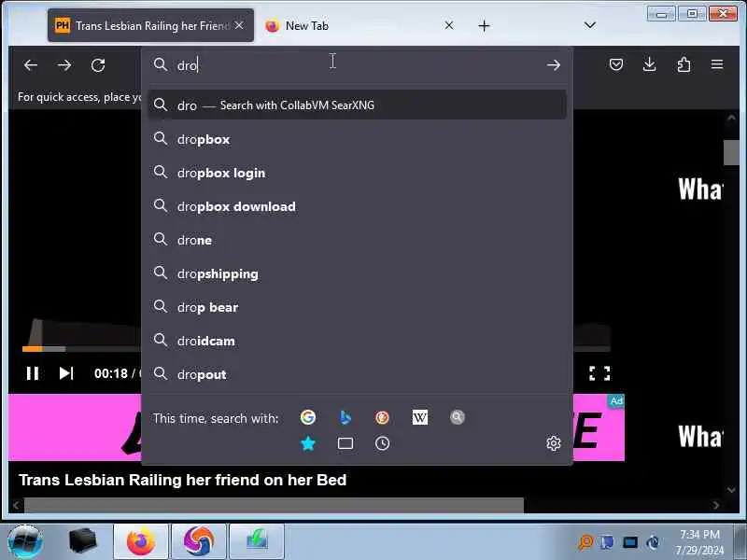Select 'dro — Search with CollabVM SearXNG'
This screenshot has height=560, width=747.
358,105
